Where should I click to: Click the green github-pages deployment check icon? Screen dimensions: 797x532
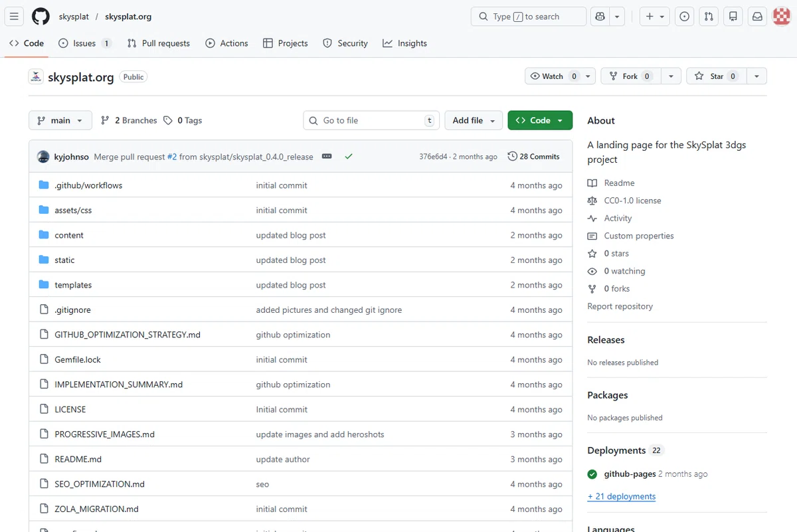point(592,474)
